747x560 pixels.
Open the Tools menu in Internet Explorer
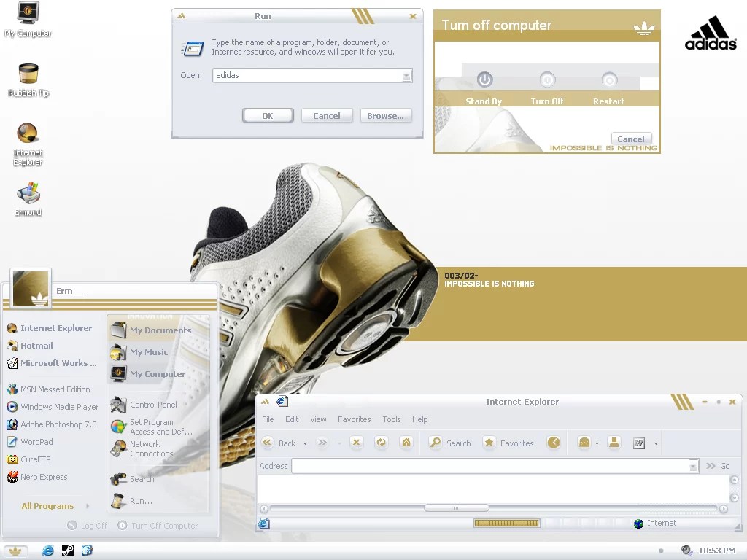[391, 419]
